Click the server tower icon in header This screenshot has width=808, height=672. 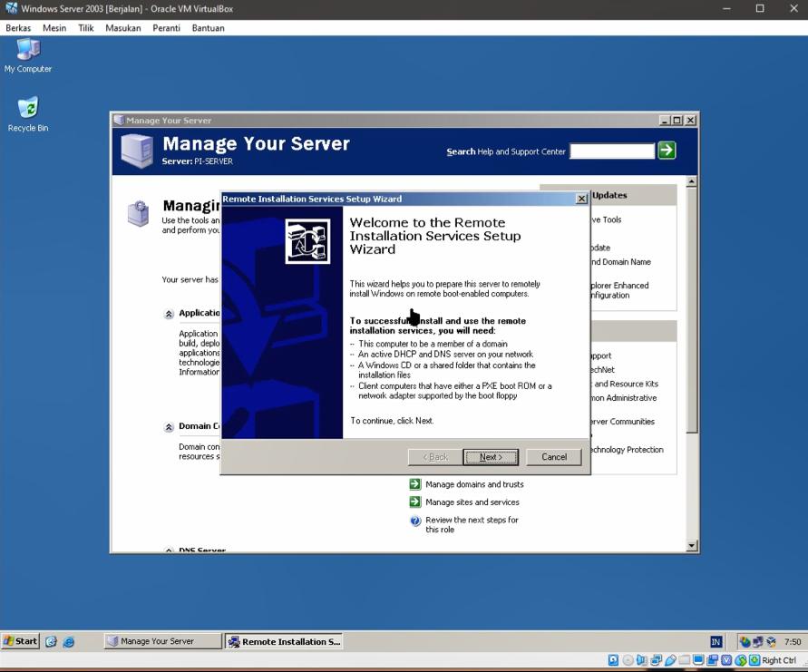[137, 151]
